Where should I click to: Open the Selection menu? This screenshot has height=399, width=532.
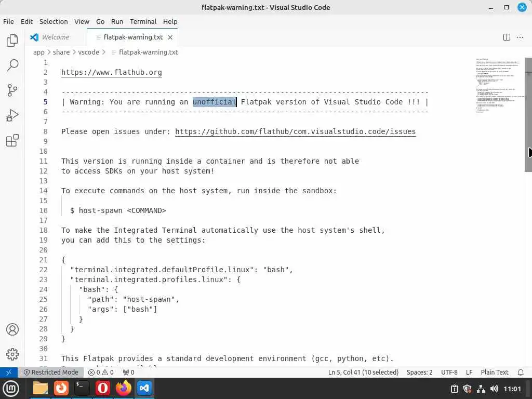tap(54, 21)
